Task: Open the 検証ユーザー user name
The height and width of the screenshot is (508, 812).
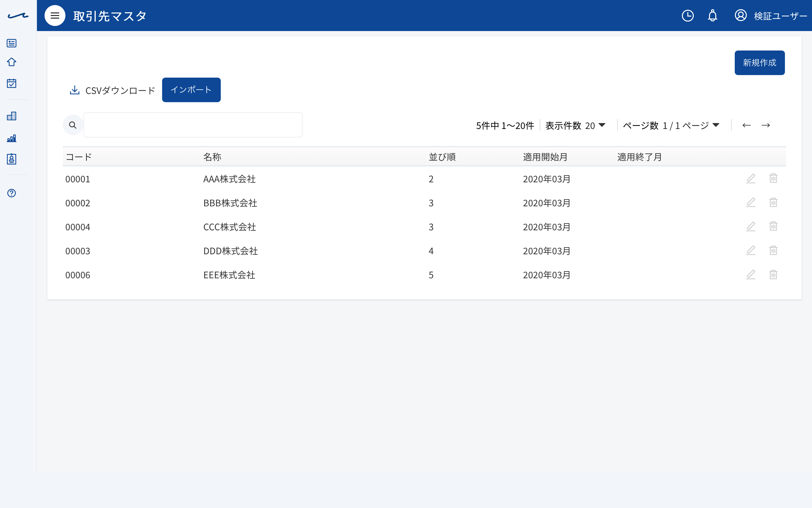Action: coord(780,16)
